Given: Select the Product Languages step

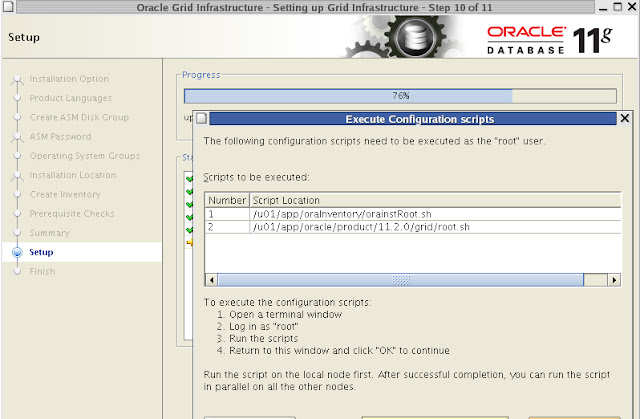Looking at the screenshot, I should coord(70,98).
